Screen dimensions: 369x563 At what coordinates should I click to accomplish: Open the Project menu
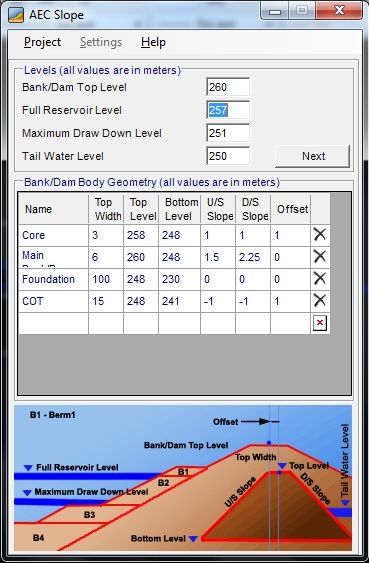(x=42, y=42)
